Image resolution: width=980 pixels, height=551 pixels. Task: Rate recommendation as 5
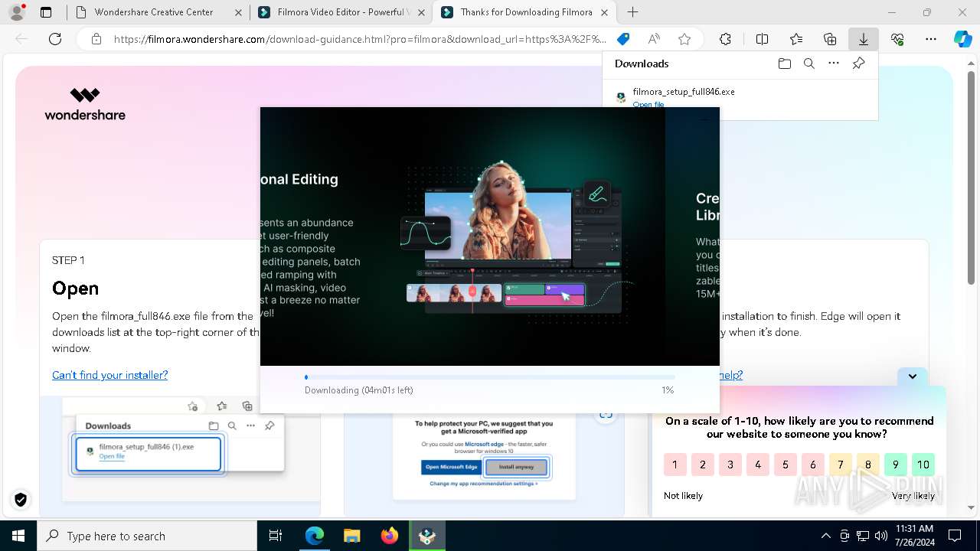(x=786, y=465)
